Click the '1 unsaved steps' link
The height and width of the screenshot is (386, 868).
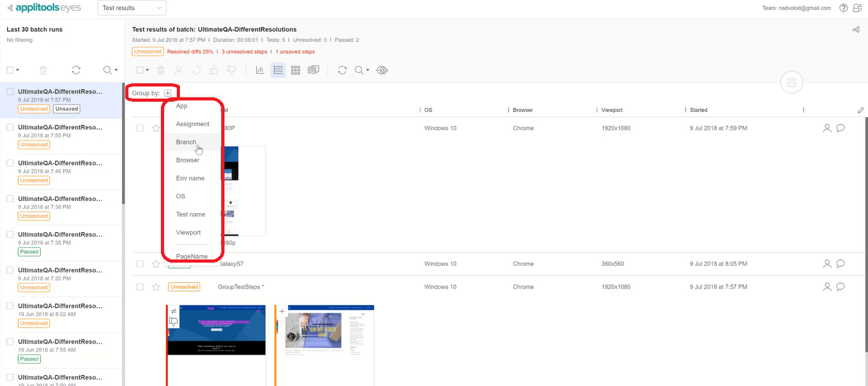click(x=295, y=52)
